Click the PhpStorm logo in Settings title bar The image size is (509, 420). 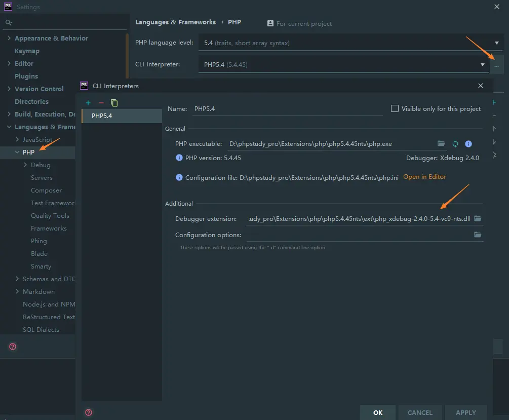(8, 7)
